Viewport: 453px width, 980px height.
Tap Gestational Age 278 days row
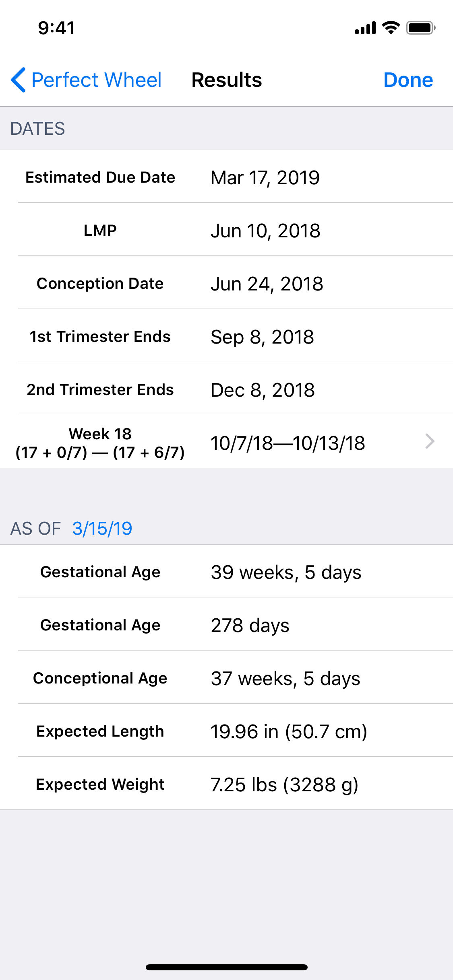226,624
